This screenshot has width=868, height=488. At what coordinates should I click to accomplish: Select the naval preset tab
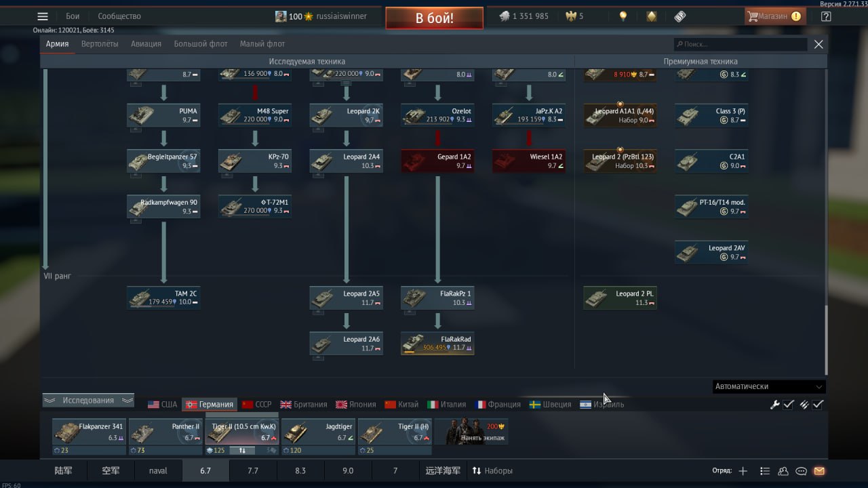(158, 470)
